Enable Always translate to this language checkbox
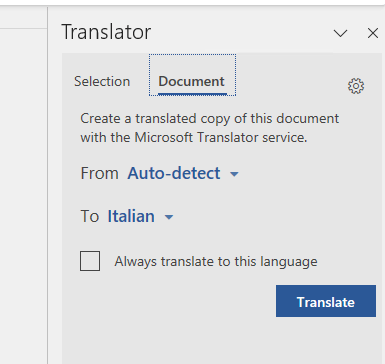Screen dimensions: 385x364 (x=90, y=261)
